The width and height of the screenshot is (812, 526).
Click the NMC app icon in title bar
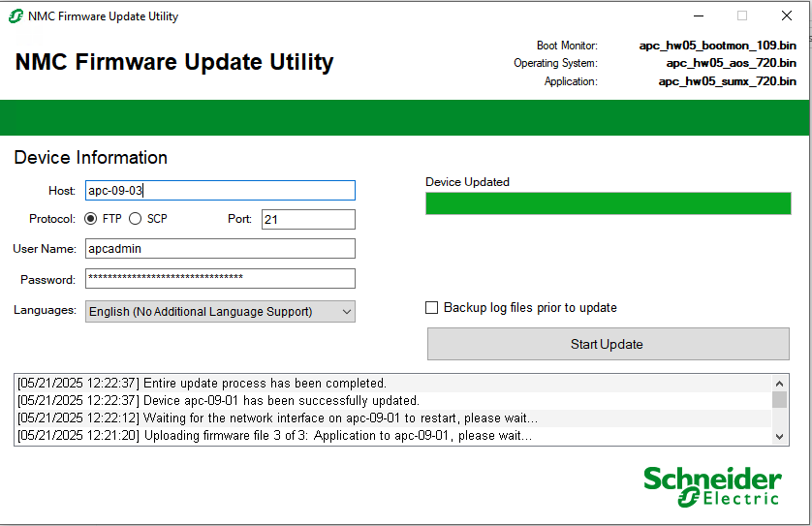click(x=16, y=16)
